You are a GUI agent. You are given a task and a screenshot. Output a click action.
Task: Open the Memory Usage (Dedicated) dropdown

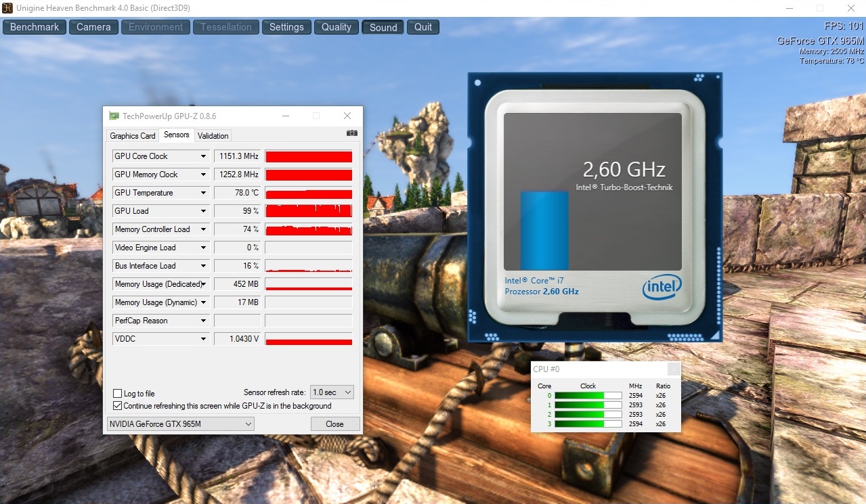click(203, 284)
